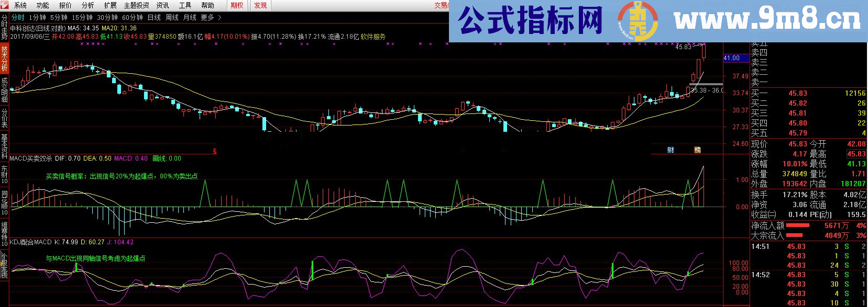Screen dimensions: 868x307
Task: Open the 帮助 menu
Action: [x=207, y=5]
